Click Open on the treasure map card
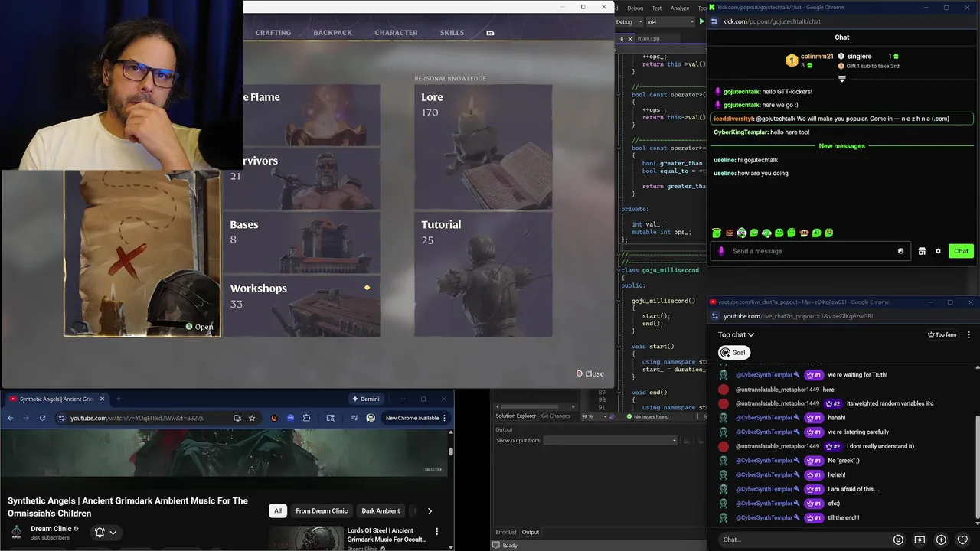Viewport: 980px width, 551px height. pos(199,327)
